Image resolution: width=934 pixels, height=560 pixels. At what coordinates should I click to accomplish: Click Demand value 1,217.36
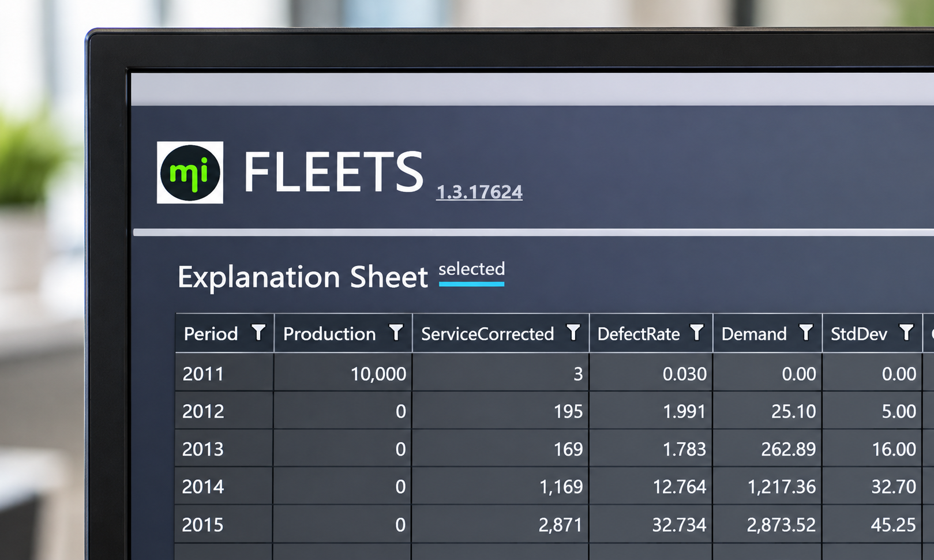tap(782, 487)
